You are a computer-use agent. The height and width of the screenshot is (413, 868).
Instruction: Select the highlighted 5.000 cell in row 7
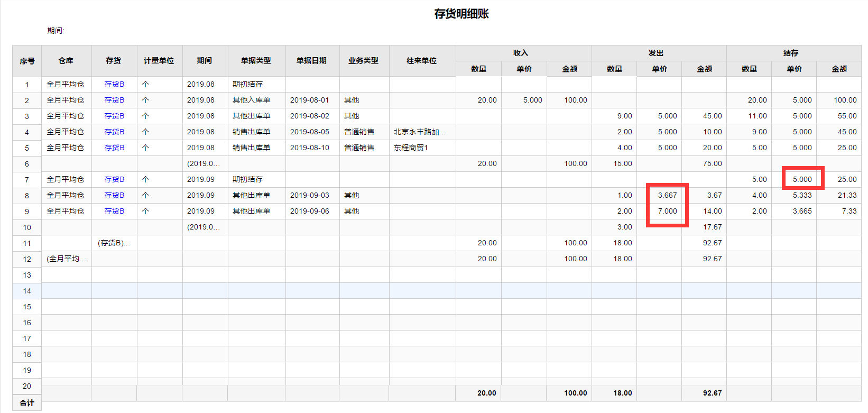click(802, 179)
